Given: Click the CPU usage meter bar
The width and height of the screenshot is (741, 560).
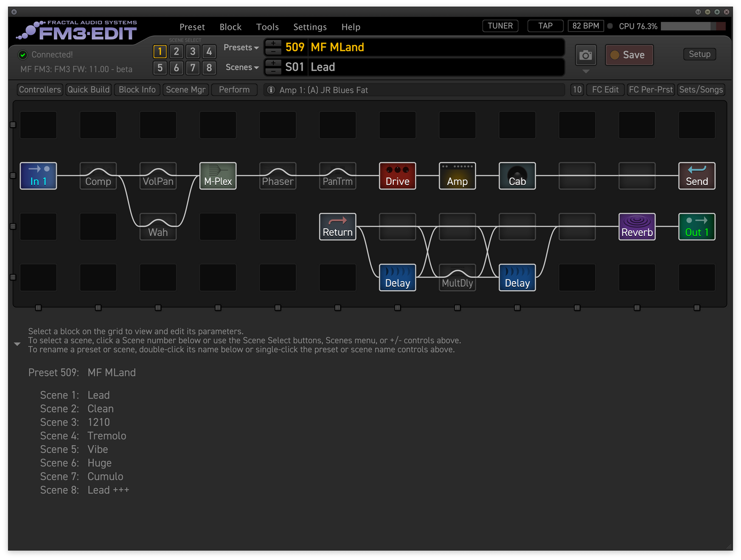Looking at the screenshot, I should pos(693,26).
